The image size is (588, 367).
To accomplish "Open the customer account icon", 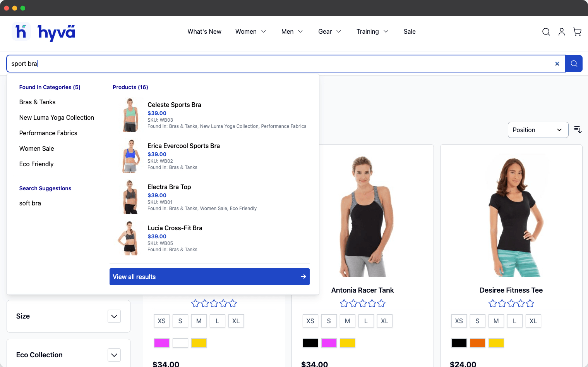I will pos(561,32).
